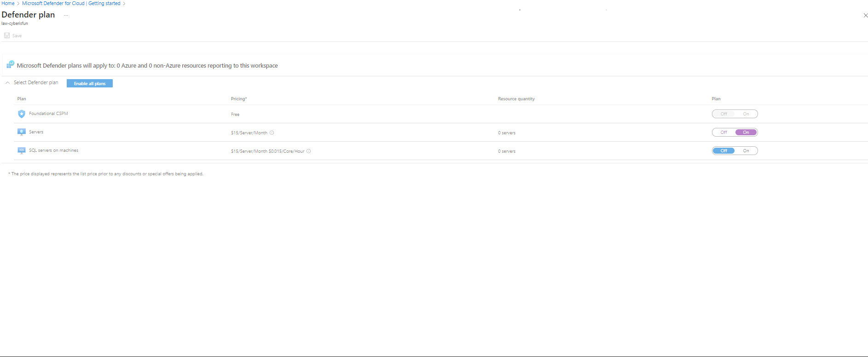
Task: Select the Servers plan name
Action: pyautogui.click(x=36, y=132)
